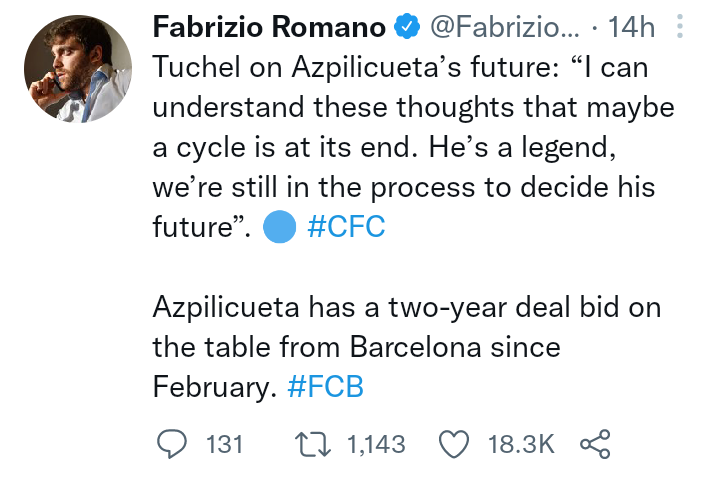The image size is (720, 484).
Task: Click the 14h timestamp
Action: (x=631, y=27)
